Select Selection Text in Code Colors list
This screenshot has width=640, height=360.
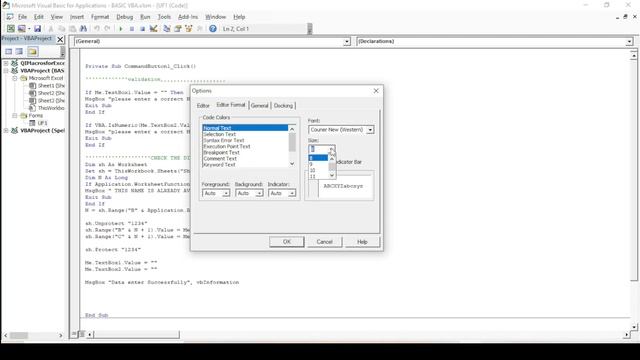[x=245, y=134]
